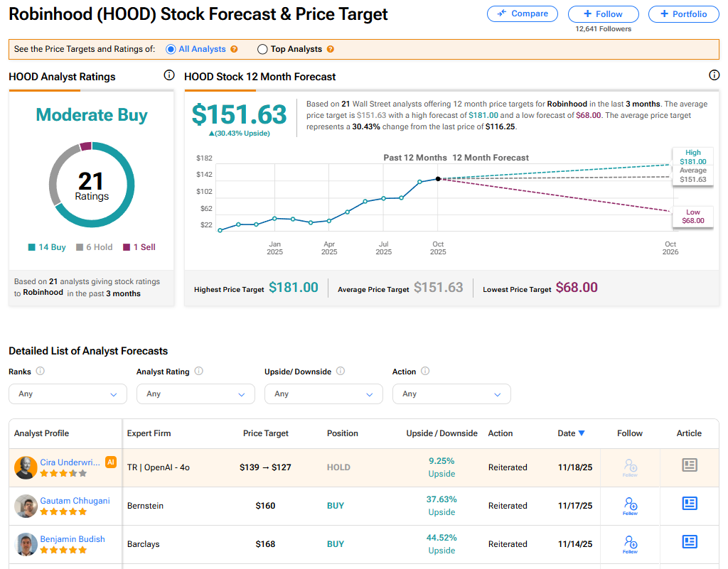Open Benjamin Budish's article icon
728x569 pixels.
[x=689, y=543]
